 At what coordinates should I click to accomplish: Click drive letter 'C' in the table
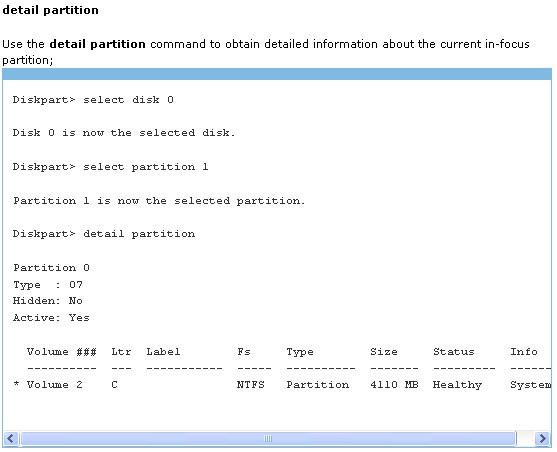pyautogui.click(x=114, y=385)
